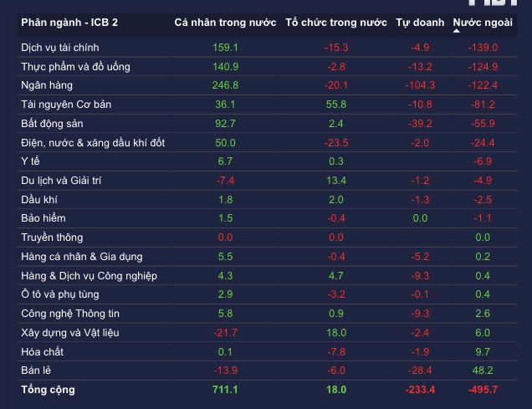Screen dimensions: 532x409
Task: Open the Du lịch và Giải trí row
Action: pyautogui.click(x=61, y=181)
